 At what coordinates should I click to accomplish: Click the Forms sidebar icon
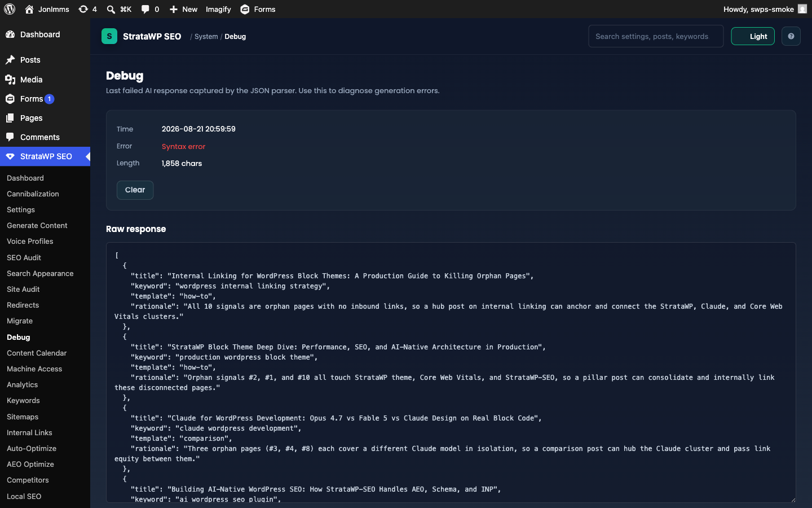10,99
